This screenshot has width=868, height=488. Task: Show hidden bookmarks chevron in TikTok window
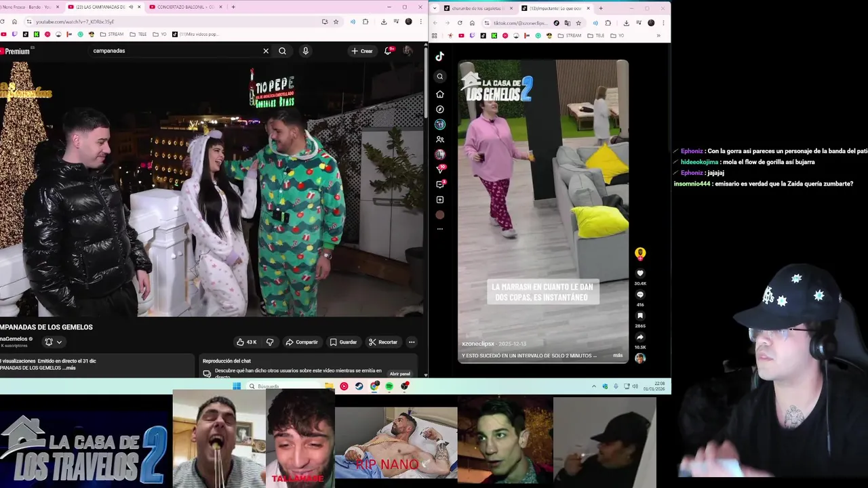coord(658,35)
